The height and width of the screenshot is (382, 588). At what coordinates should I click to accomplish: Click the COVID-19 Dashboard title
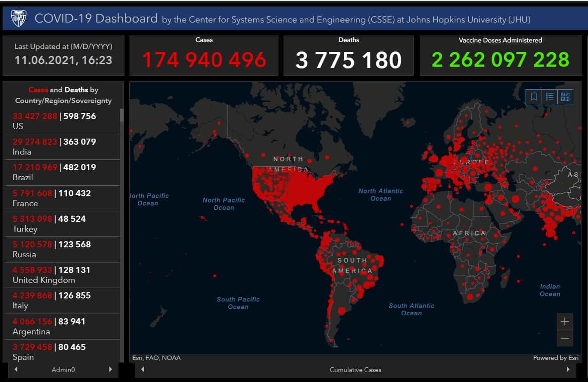click(x=96, y=19)
